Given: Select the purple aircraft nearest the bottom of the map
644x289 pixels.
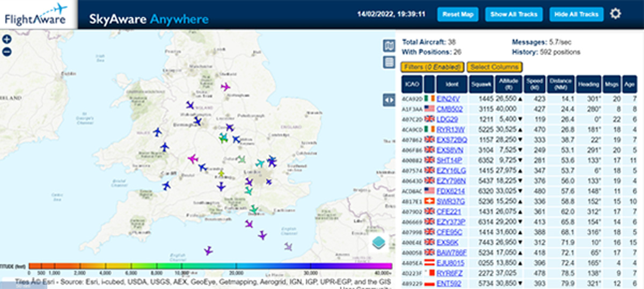Looking at the screenshot, I should 208,250.
